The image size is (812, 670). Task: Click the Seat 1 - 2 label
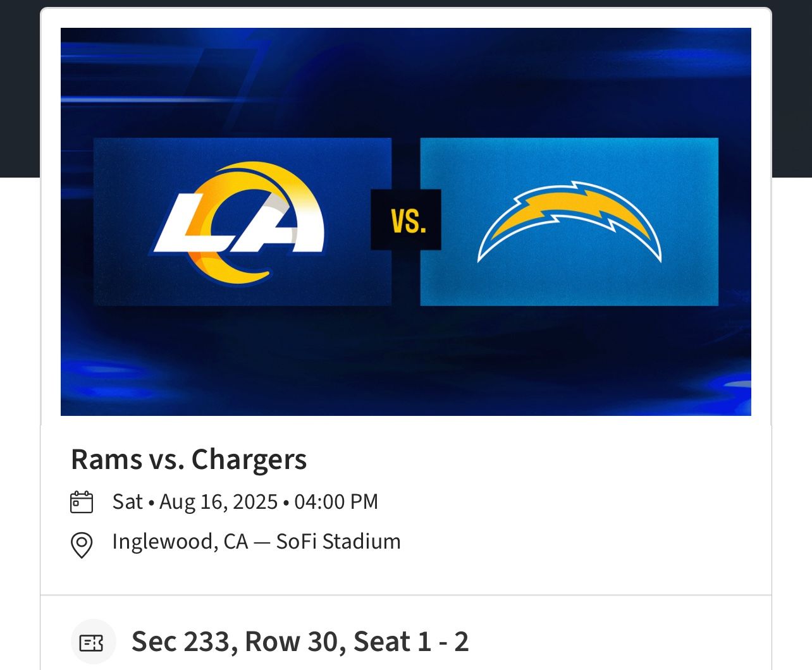pyautogui.click(x=411, y=642)
